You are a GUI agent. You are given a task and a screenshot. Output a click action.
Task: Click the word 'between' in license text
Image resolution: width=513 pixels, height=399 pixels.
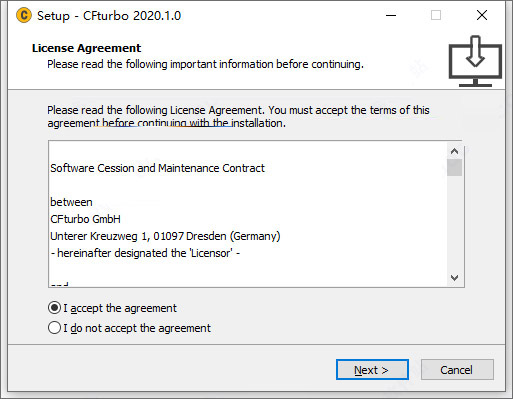(x=71, y=202)
